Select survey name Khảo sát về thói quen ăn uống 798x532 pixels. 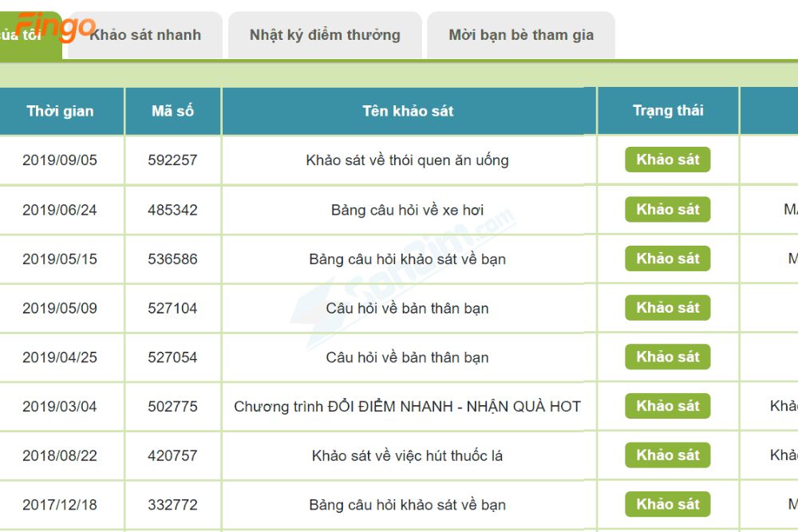[x=407, y=160]
